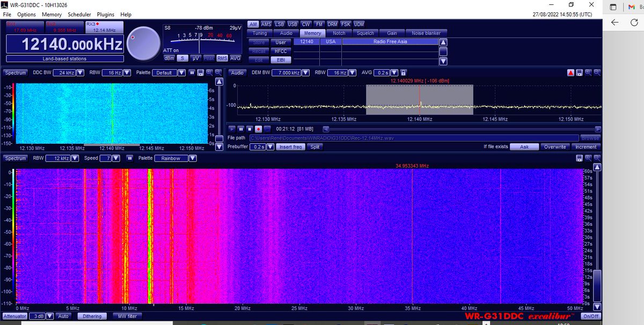Switch to the Squelch tab

pos(365,33)
